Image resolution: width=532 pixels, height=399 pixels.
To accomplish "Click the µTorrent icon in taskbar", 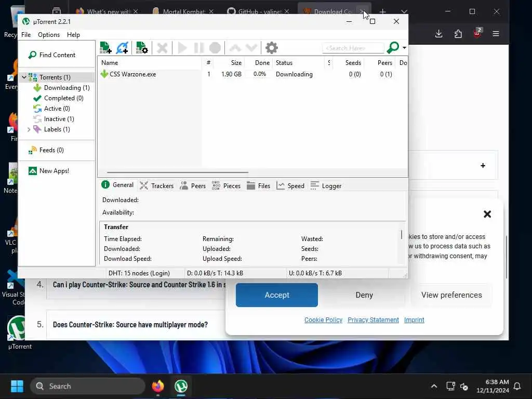I will [181, 386].
